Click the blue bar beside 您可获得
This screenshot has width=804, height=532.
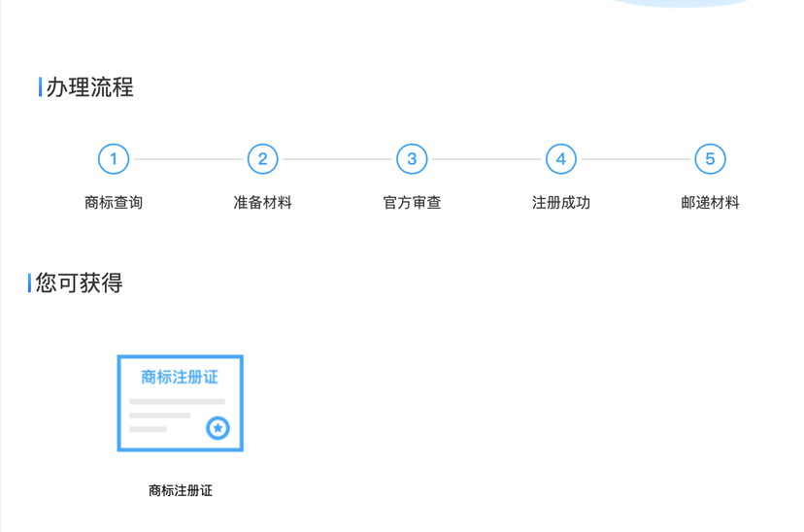click(30, 283)
